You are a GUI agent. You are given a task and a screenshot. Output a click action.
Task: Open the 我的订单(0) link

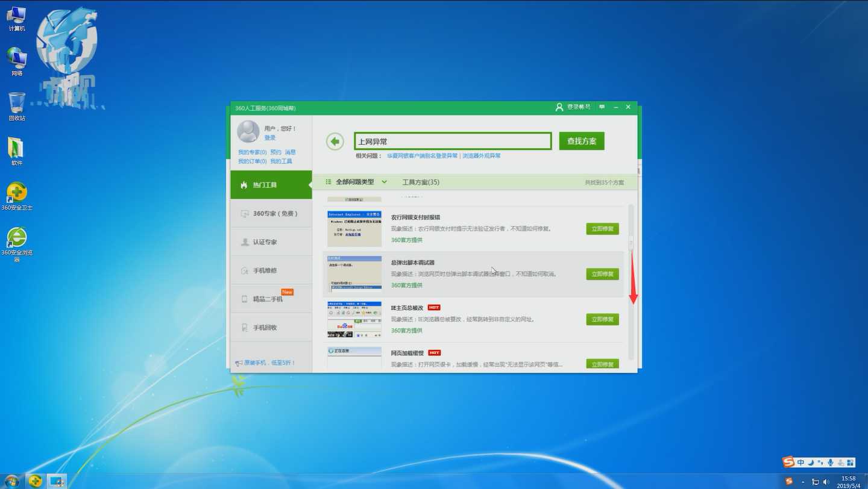tap(253, 161)
